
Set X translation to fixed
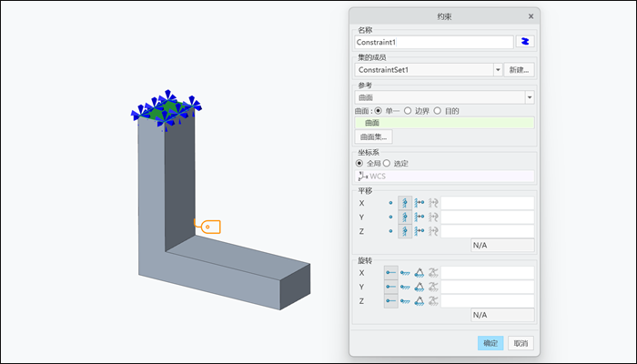pos(405,203)
